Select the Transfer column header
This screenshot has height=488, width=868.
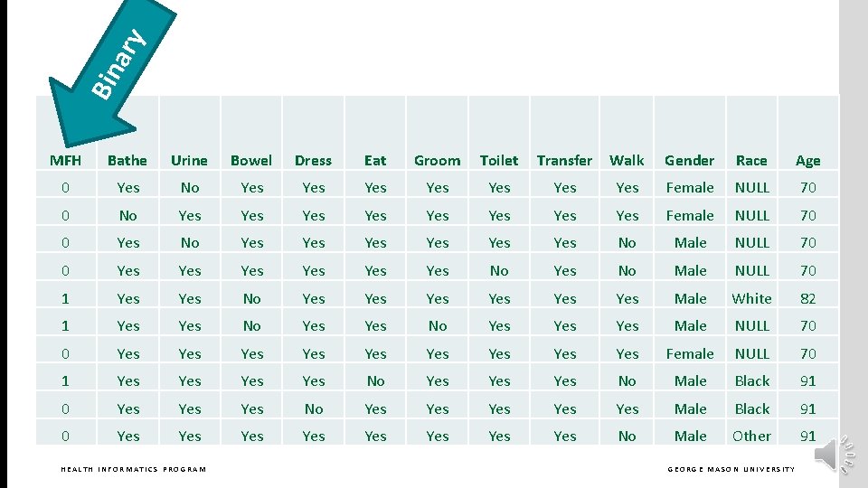pyautogui.click(x=564, y=161)
